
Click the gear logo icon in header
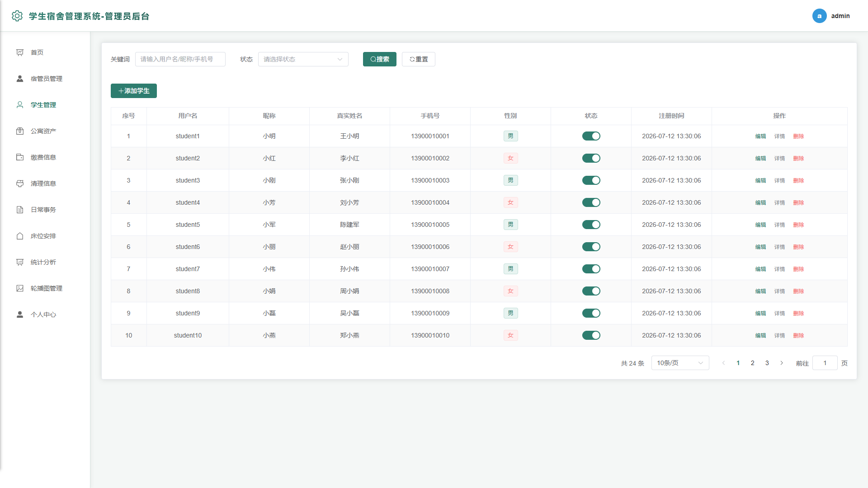point(17,16)
